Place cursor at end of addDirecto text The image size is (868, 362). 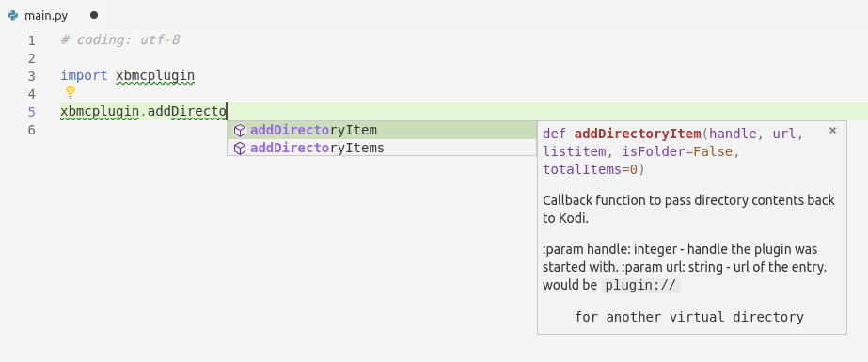click(x=227, y=112)
